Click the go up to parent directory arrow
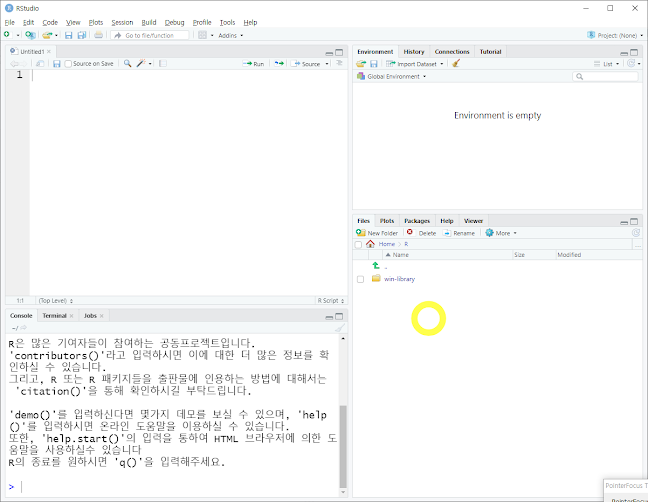 (376, 265)
